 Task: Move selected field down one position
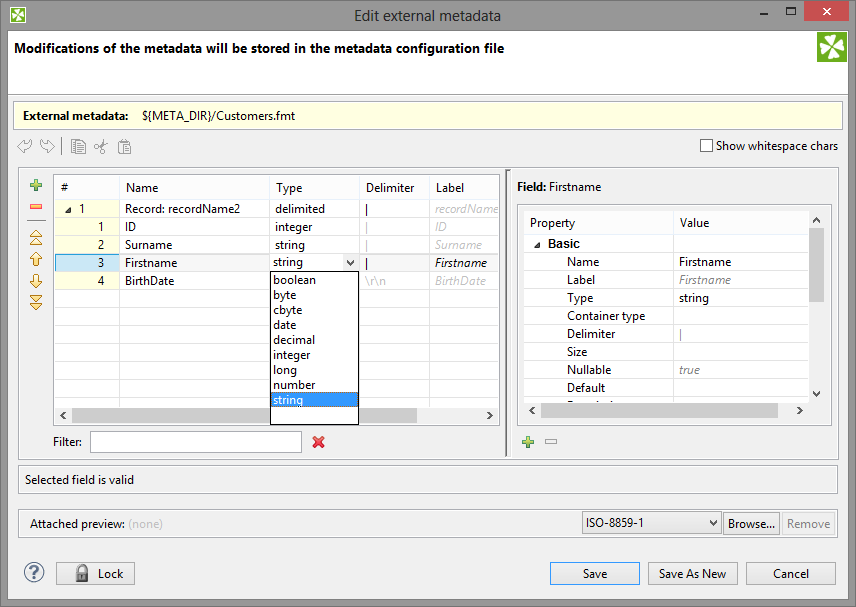pyautogui.click(x=36, y=281)
